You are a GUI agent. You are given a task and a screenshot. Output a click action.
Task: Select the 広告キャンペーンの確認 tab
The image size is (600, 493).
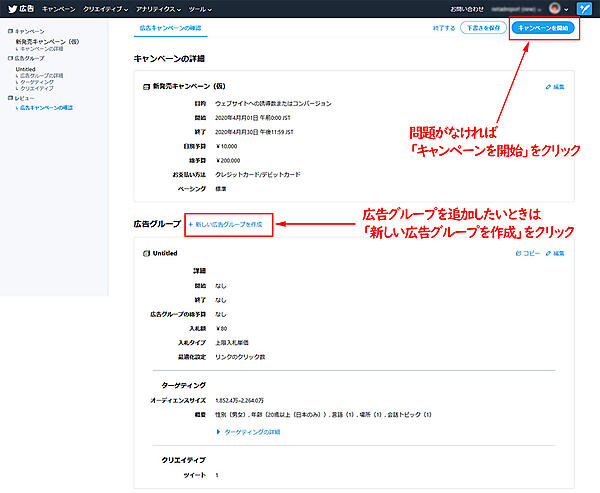(x=167, y=28)
